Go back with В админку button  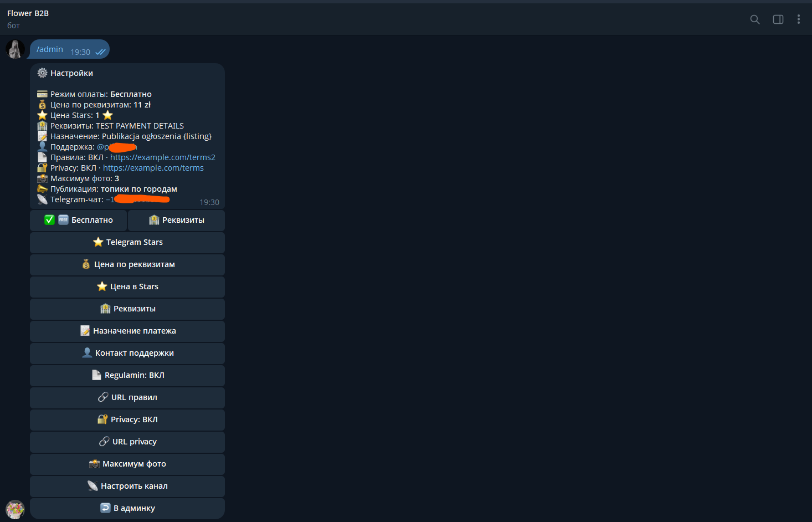127,508
